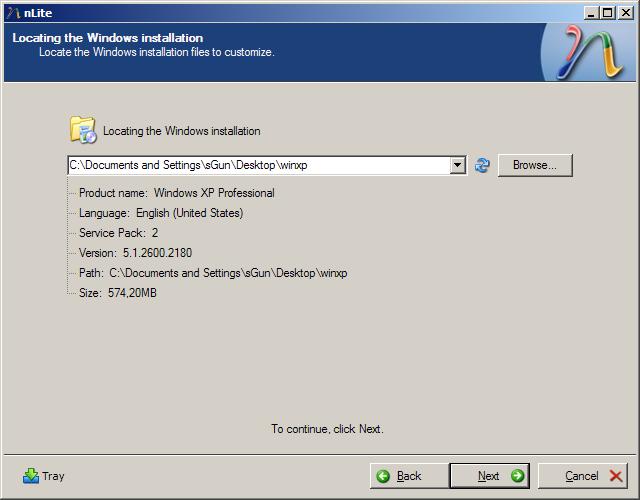Select the 'Product name: Windows XP Professional' row
Viewport: 640px width, 500px height.
pos(177,193)
